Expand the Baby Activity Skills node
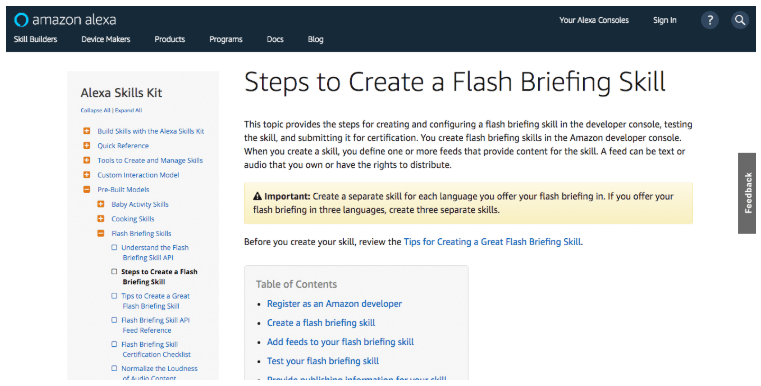The width and height of the screenshot is (761, 386). pyautogui.click(x=101, y=204)
